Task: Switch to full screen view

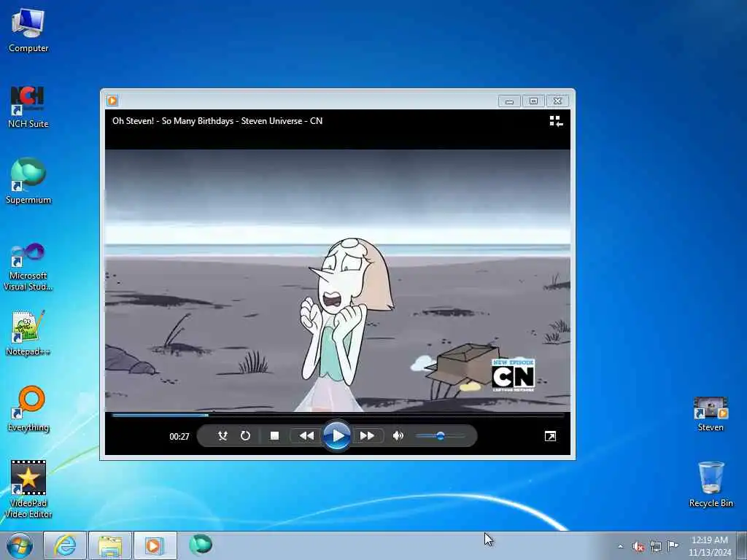Action: [x=550, y=436]
